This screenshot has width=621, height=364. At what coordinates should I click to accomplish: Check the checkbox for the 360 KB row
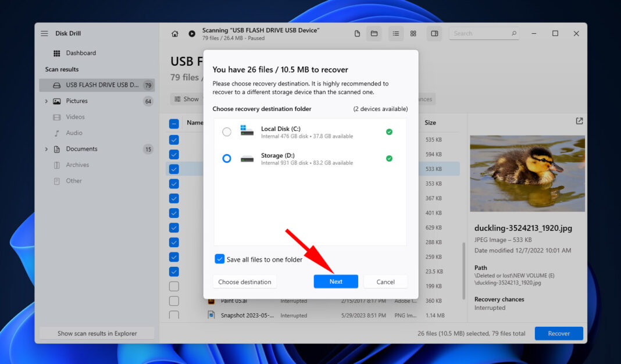(x=174, y=301)
